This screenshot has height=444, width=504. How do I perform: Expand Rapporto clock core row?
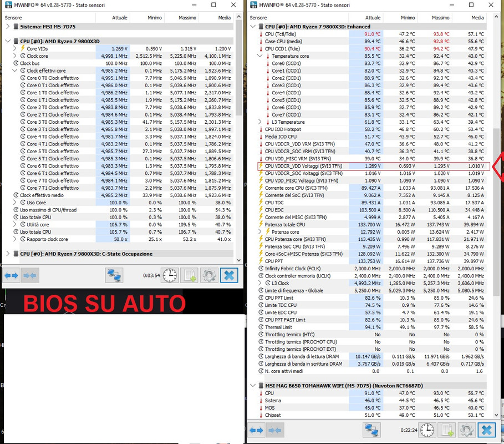pos(15,239)
